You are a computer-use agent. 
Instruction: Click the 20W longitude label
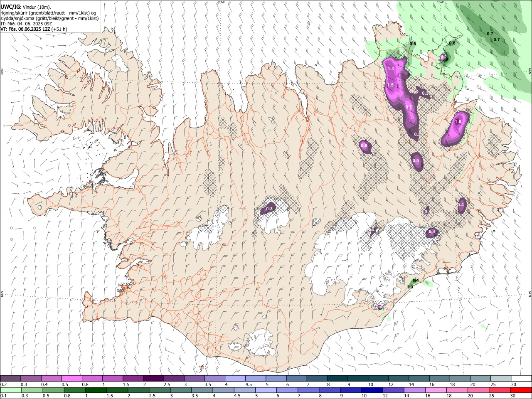221,2
